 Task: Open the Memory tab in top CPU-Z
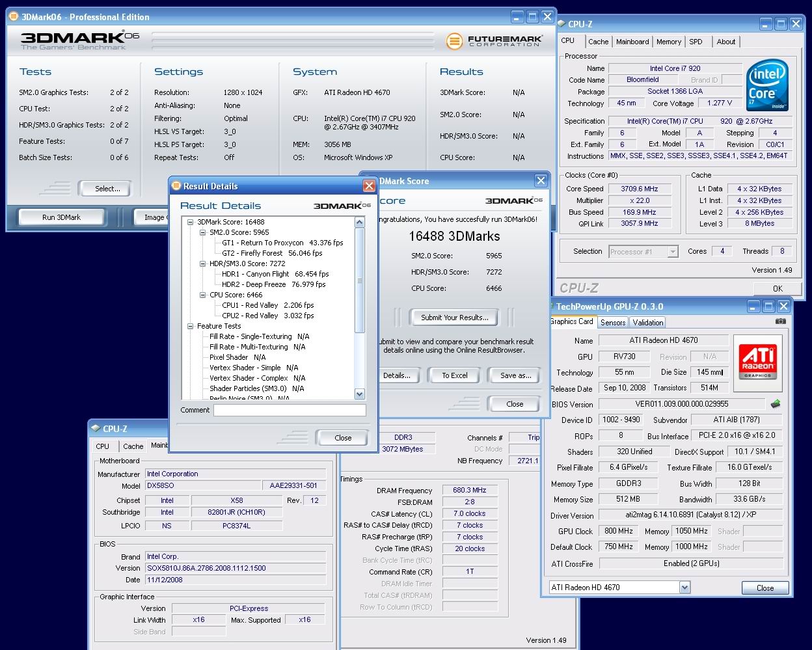click(668, 42)
